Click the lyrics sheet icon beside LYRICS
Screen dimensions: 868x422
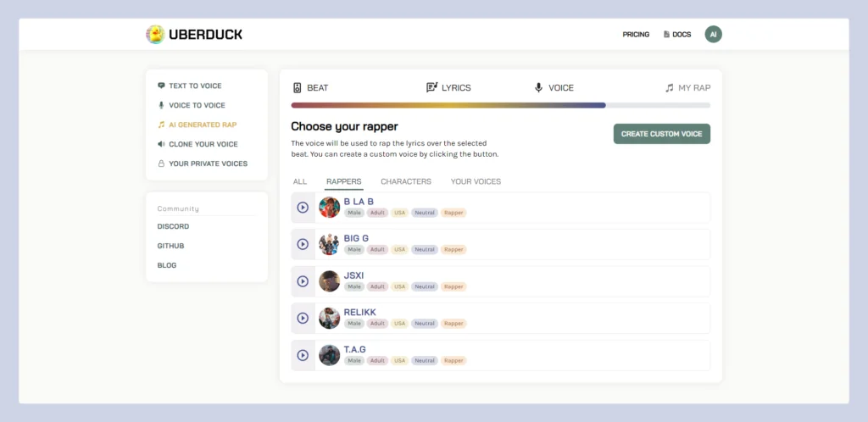point(431,87)
